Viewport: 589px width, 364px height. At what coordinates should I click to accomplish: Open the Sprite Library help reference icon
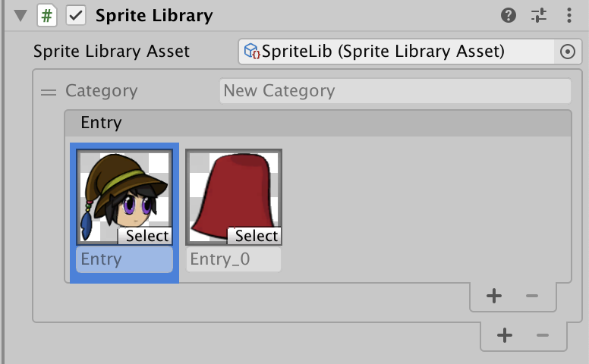tap(509, 15)
